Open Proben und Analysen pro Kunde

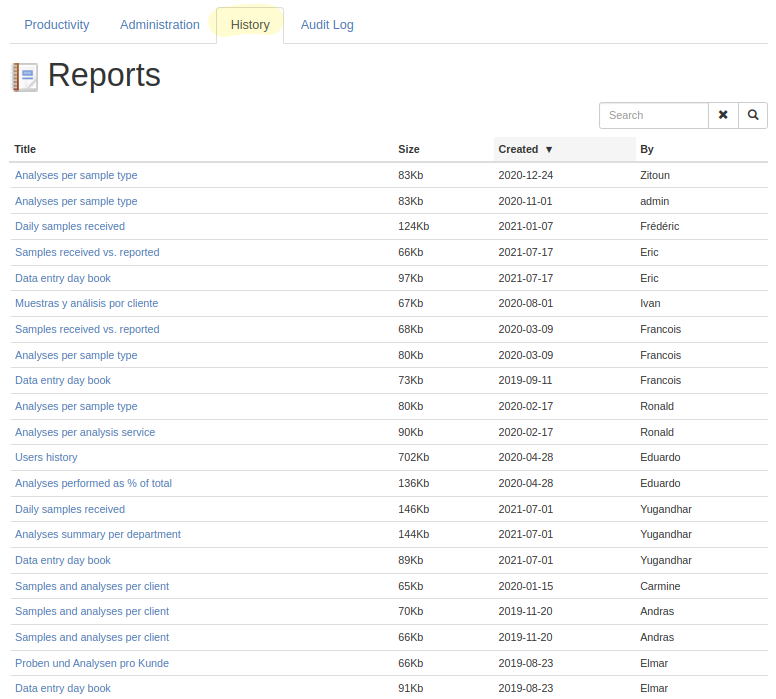[92, 663]
